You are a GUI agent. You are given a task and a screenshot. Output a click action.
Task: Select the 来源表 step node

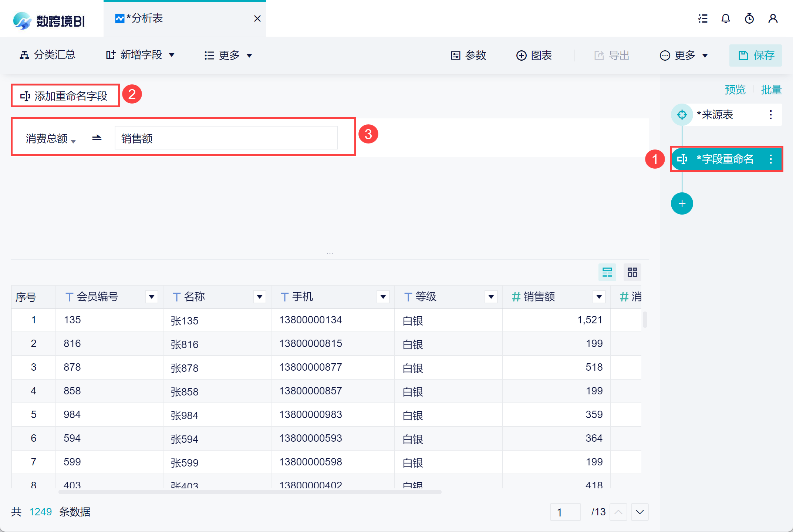click(717, 115)
